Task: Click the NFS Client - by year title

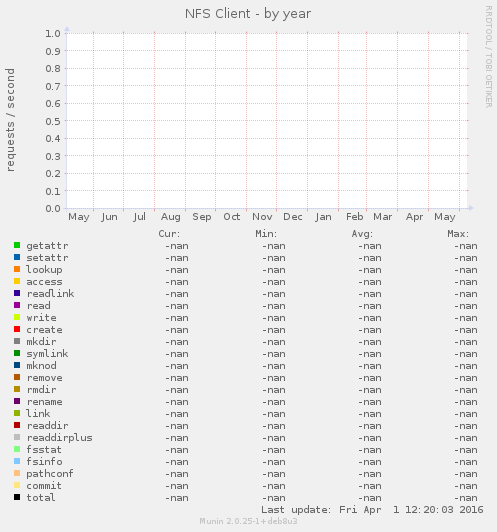Action: (x=248, y=14)
